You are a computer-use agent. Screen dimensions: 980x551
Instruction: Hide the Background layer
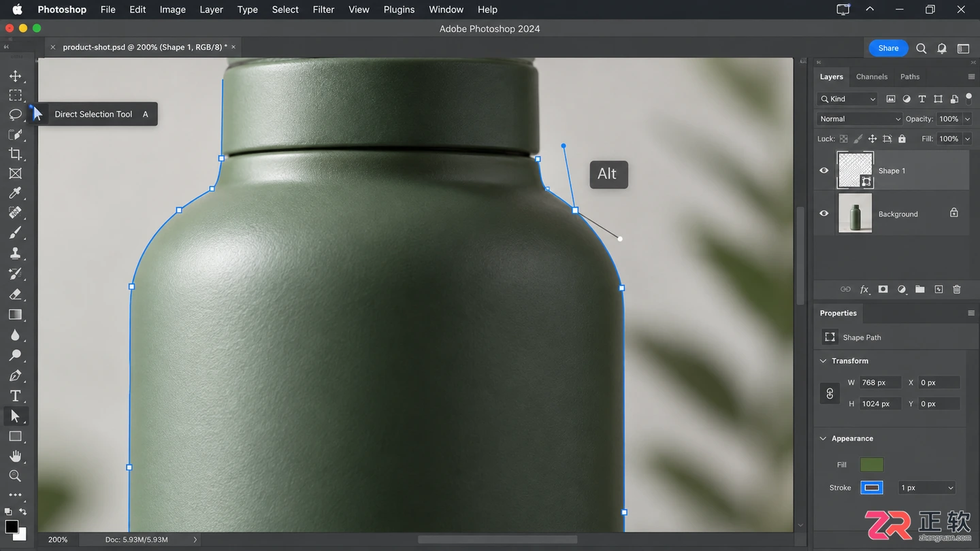click(824, 213)
